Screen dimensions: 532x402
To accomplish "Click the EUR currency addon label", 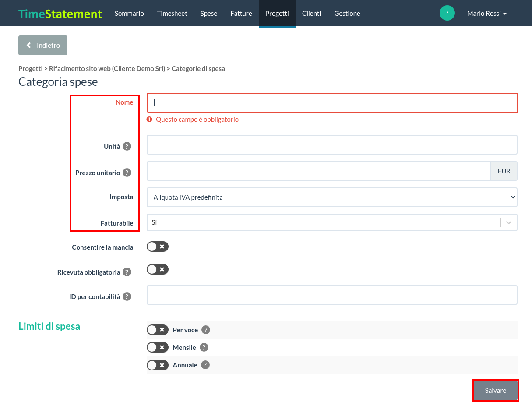I will [504, 171].
